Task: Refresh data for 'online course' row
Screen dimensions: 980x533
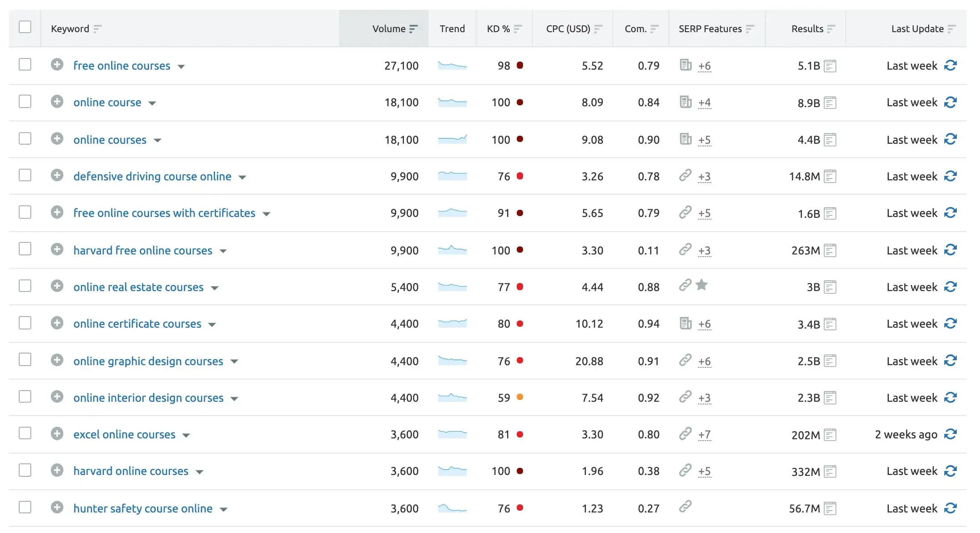Action: tap(950, 103)
